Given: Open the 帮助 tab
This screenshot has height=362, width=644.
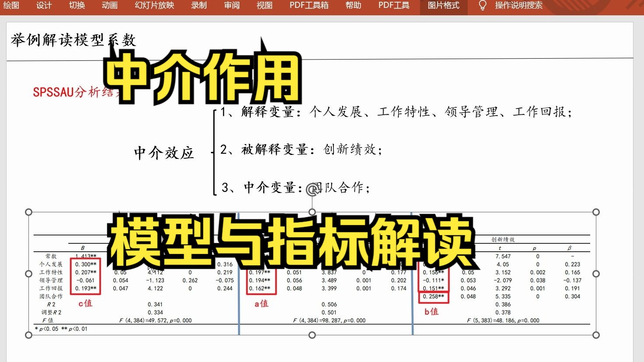Looking at the screenshot, I should (x=353, y=5).
